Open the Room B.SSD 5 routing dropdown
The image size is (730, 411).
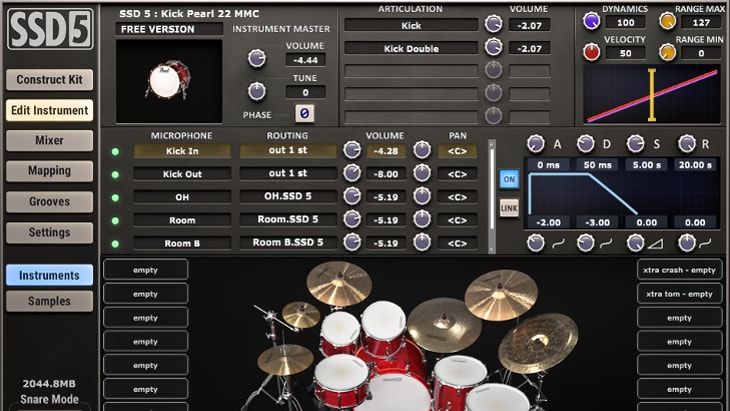pos(288,243)
